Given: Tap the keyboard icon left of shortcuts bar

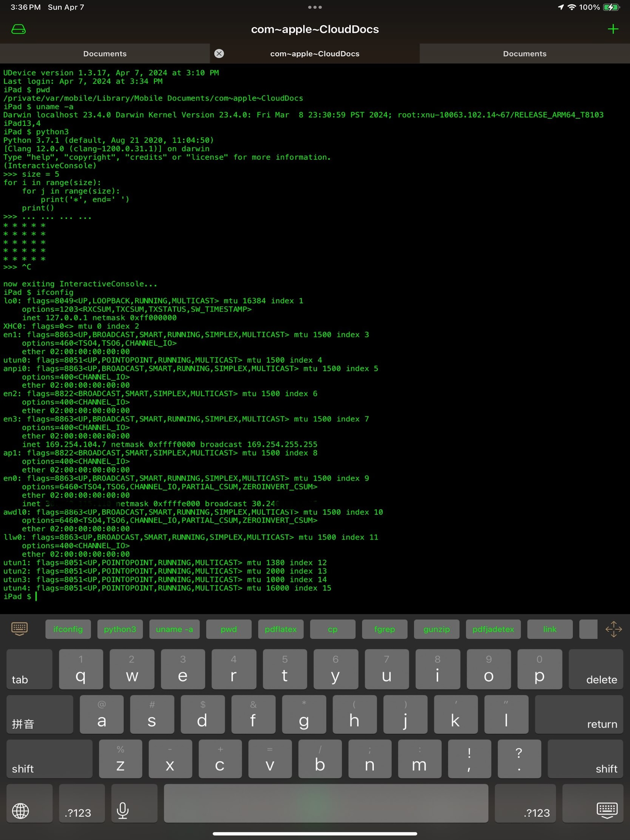Looking at the screenshot, I should pos(19,629).
